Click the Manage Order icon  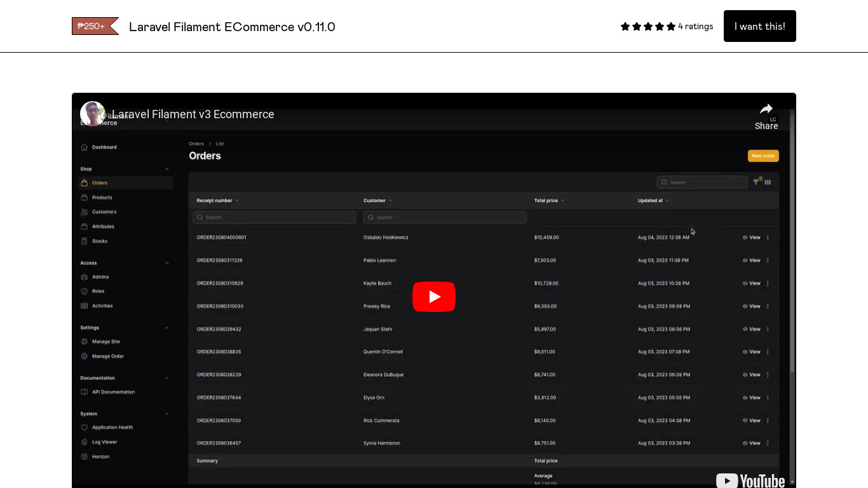(85, 356)
